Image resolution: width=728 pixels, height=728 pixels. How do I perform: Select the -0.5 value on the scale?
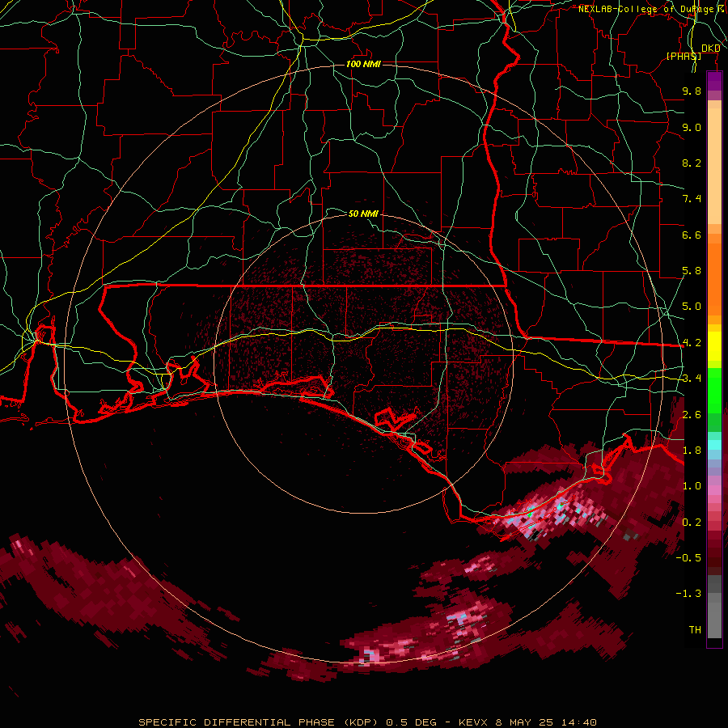click(x=688, y=558)
